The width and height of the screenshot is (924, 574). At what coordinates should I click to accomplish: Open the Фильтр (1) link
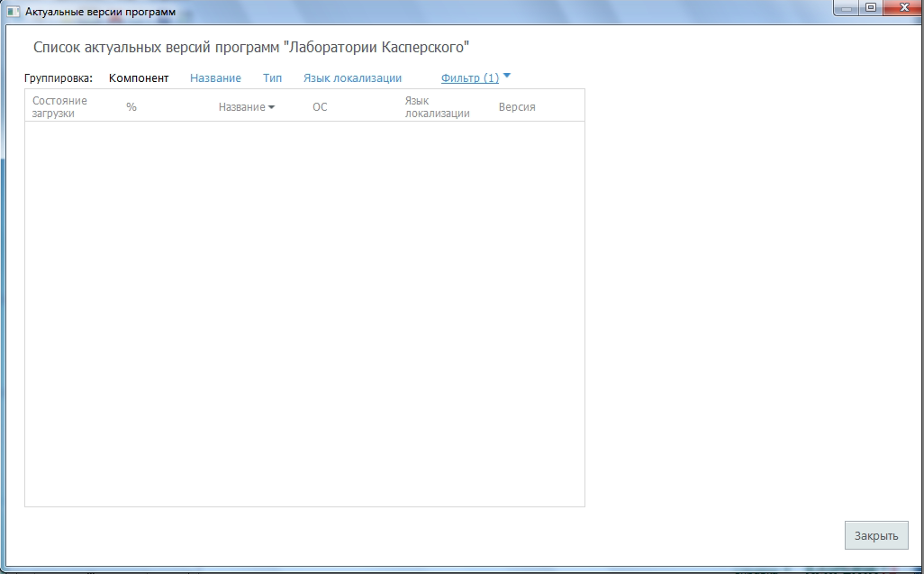pos(470,78)
